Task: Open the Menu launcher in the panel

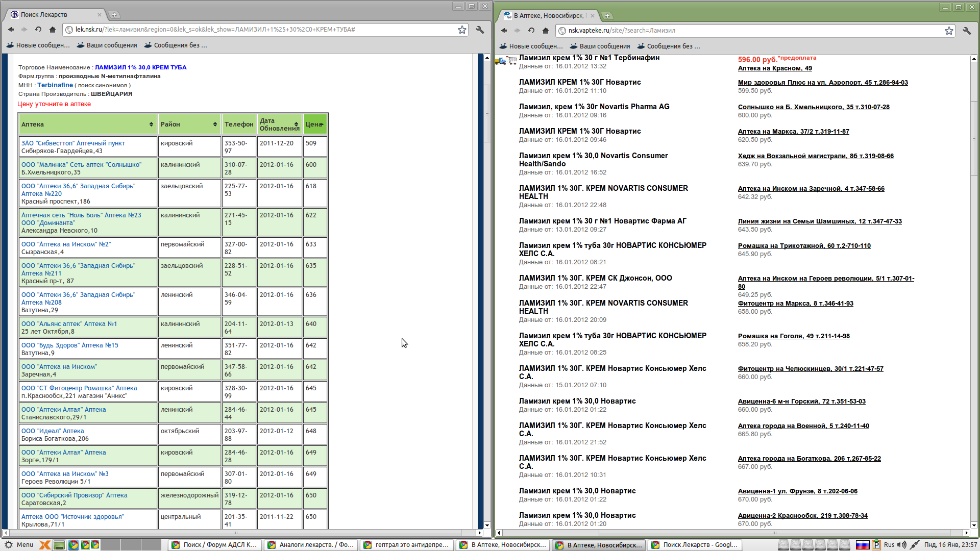Action: click(x=18, y=544)
